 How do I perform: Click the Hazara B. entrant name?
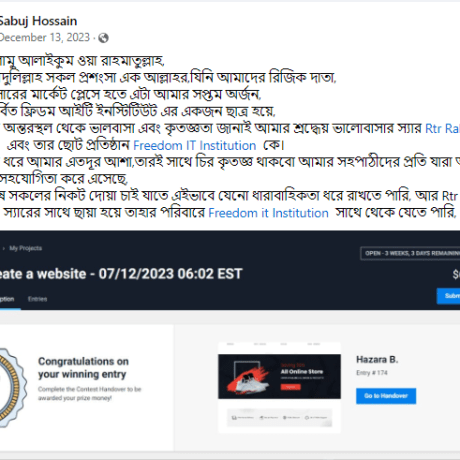(x=377, y=360)
